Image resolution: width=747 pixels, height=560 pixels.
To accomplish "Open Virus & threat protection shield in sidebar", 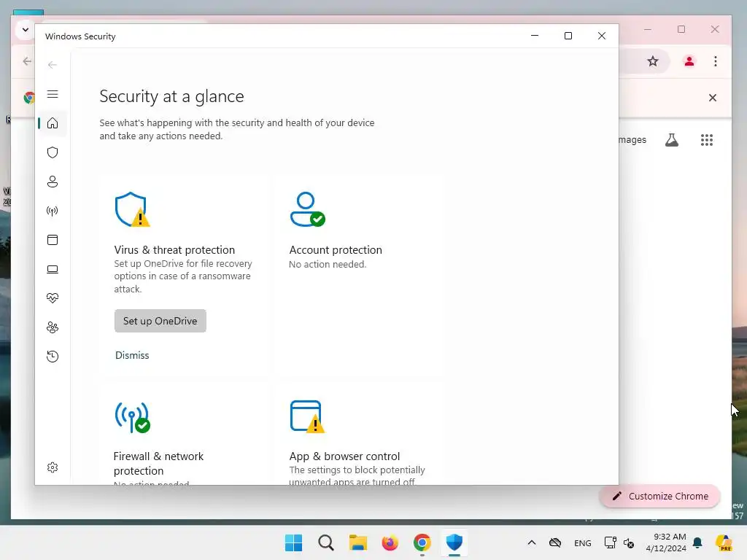I will (53, 152).
